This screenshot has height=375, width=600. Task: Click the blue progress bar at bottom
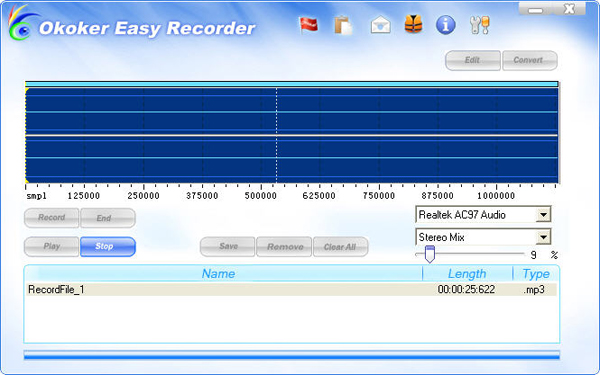[x=292, y=355]
